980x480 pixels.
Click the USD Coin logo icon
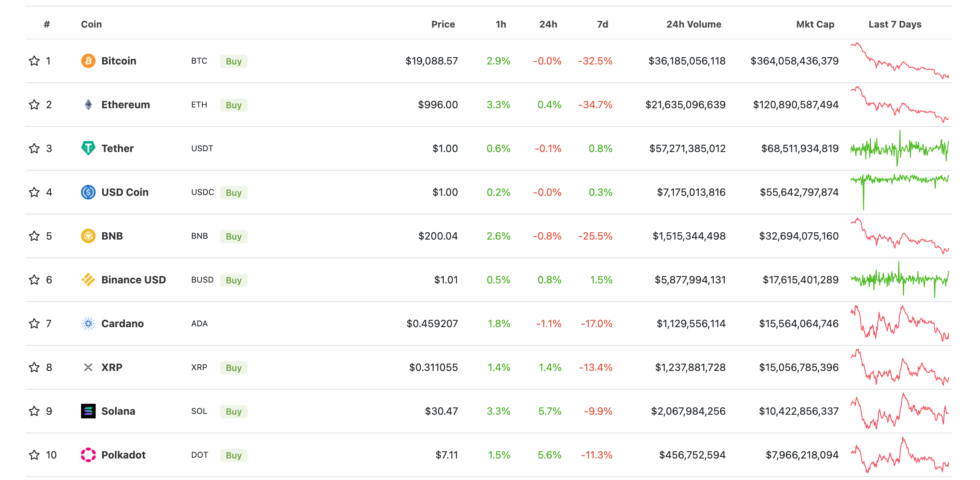click(88, 192)
